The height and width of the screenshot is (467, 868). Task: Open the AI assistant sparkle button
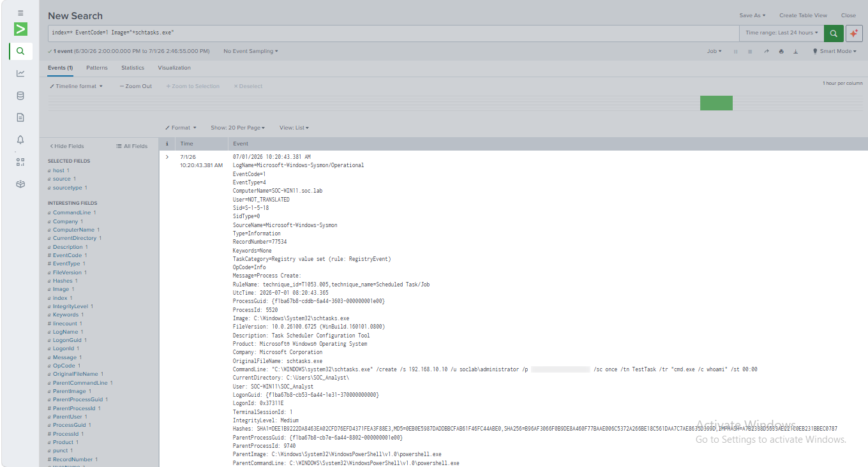click(x=854, y=33)
